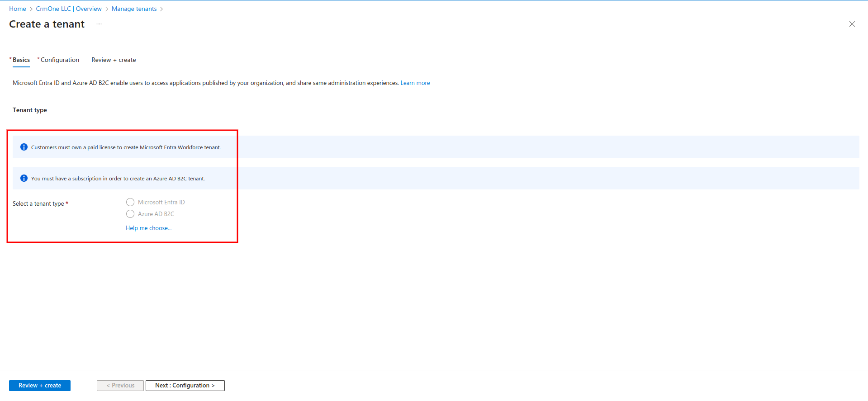
Task: Open the Home breadcrumb link
Action: (x=18, y=9)
